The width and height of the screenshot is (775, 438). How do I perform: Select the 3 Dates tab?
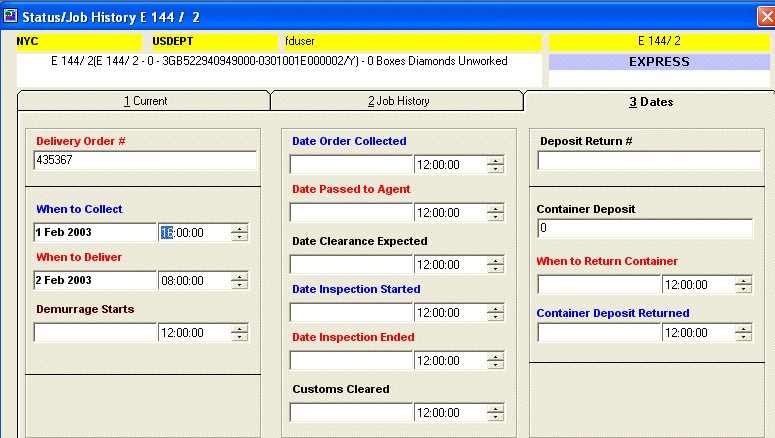[650, 102]
